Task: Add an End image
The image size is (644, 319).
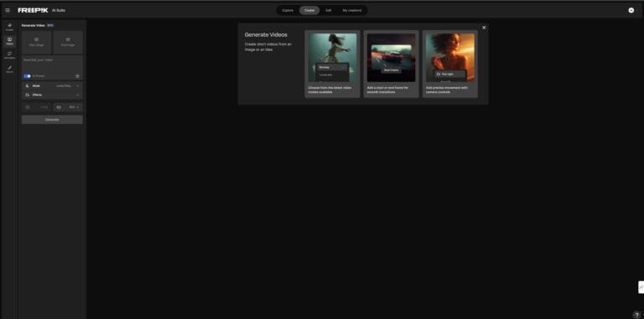Action: pyautogui.click(x=68, y=42)
